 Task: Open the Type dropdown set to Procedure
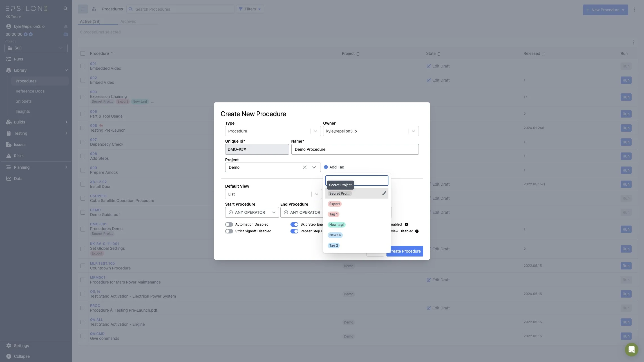pyautogui.click(x=273, y=131)
